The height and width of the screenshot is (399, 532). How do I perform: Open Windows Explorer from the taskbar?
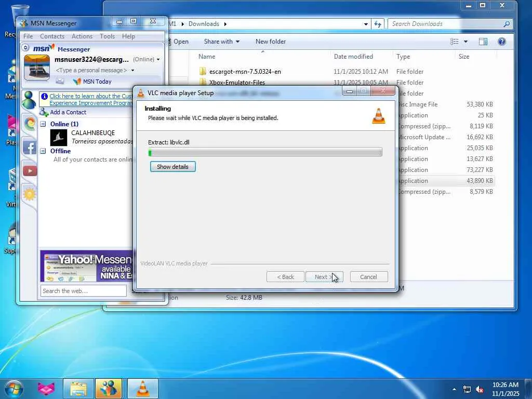(x=78, y=389)
